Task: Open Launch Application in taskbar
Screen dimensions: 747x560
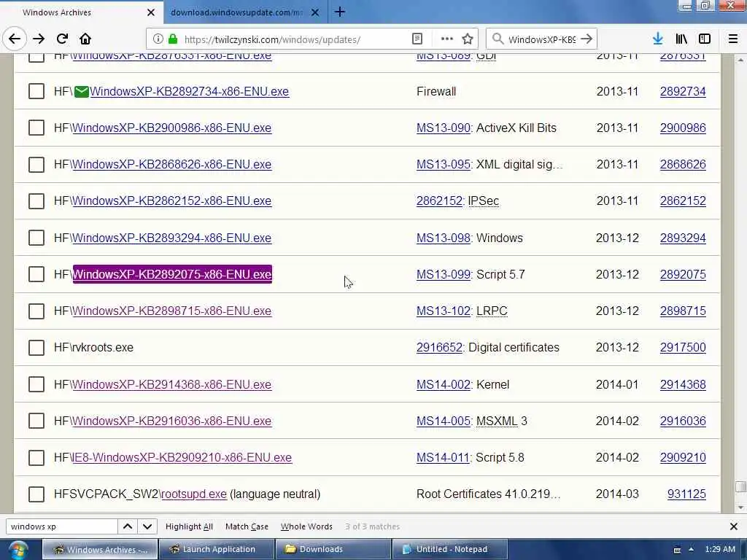Action: [x=216, y=550]
